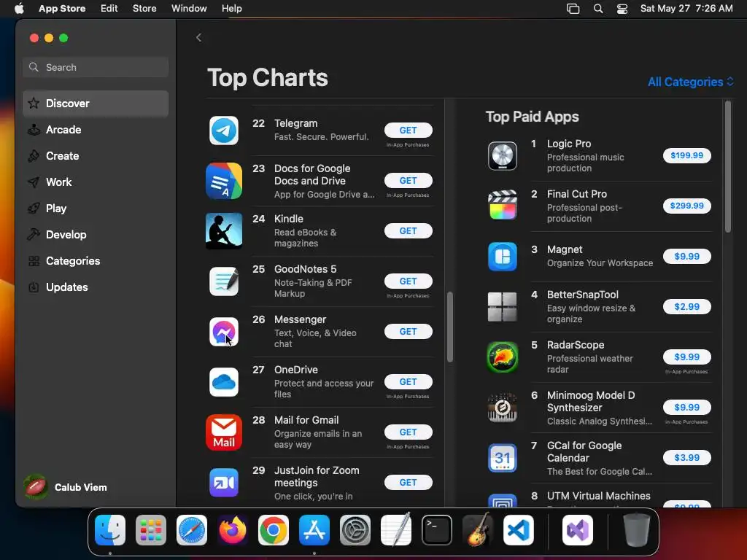The width and height of the screenshot is (747, 560).
Task: Go back with the chevron arrow
Action: (198, 38)
